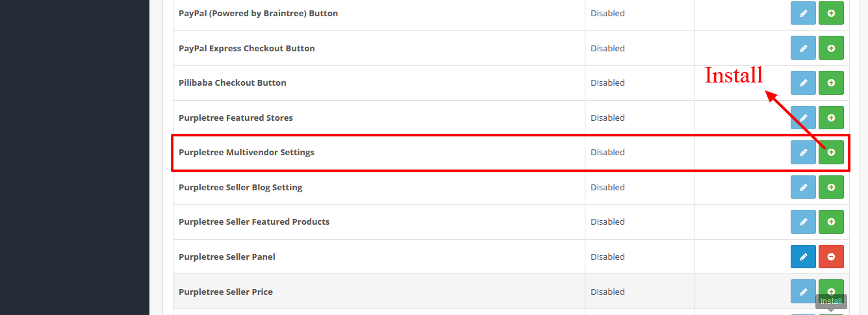Install Pilibaba Checkout Button module
Screen dimensions: 868x315
tap(831, 82)
